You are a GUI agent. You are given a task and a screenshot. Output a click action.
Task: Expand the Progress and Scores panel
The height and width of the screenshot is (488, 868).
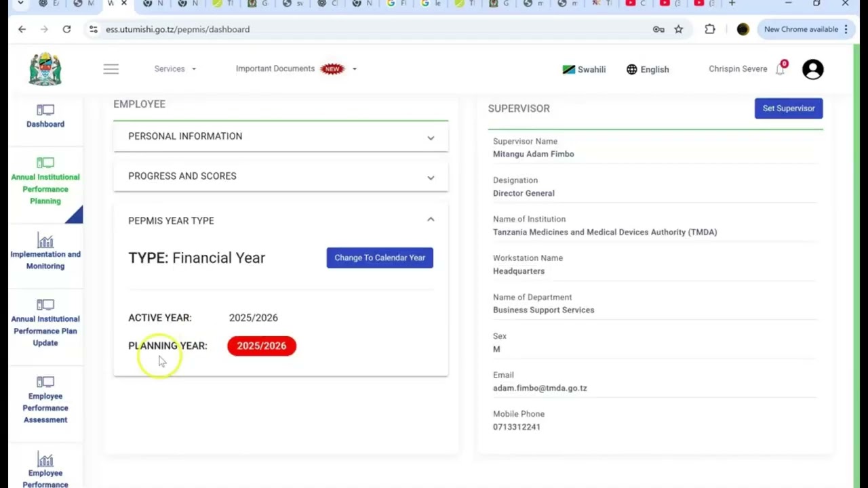(x=281, y=176)
